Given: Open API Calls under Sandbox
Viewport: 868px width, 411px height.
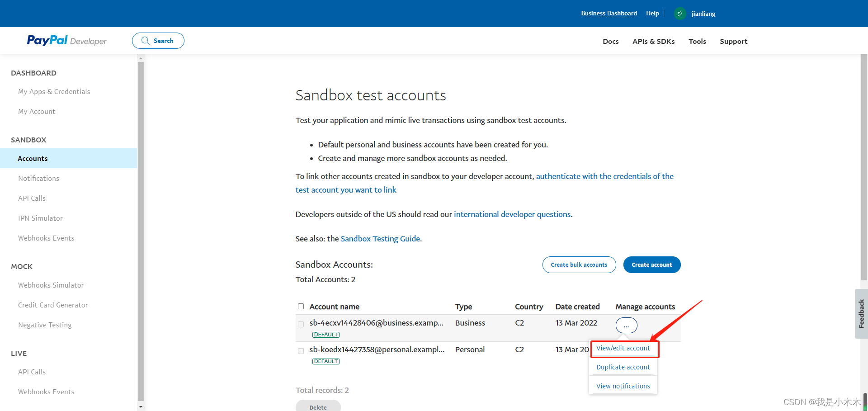Looking at the screenshot, I should click(32, 198).
